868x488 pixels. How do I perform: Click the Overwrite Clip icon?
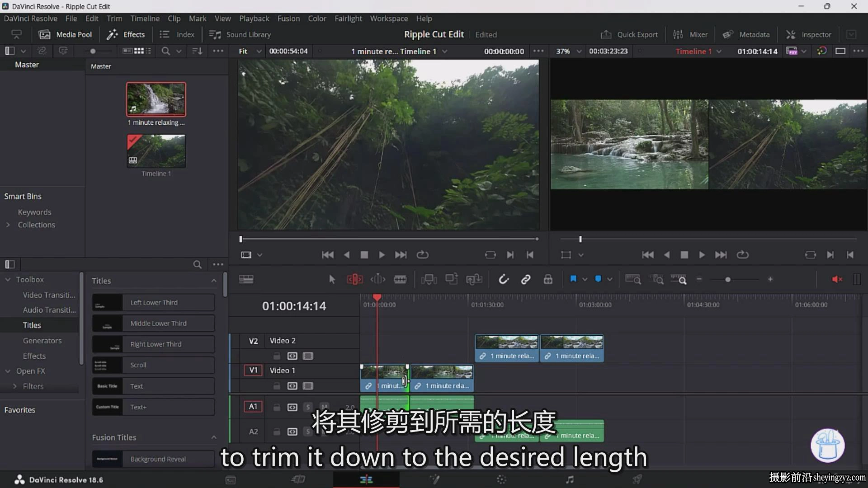click(x=452, y=279)
